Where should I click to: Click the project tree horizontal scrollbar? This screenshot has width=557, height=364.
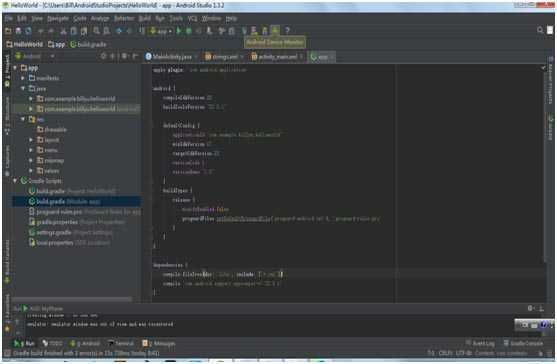click(71, 299)
